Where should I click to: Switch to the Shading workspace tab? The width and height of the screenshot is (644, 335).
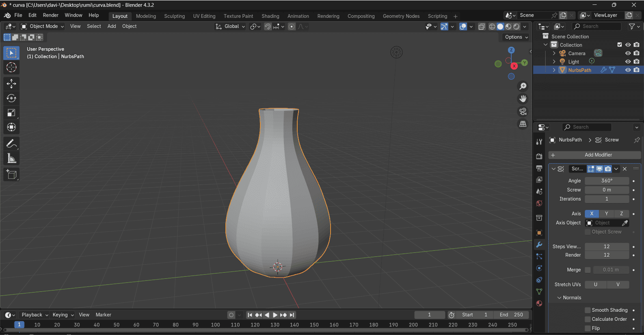point(270,16)
